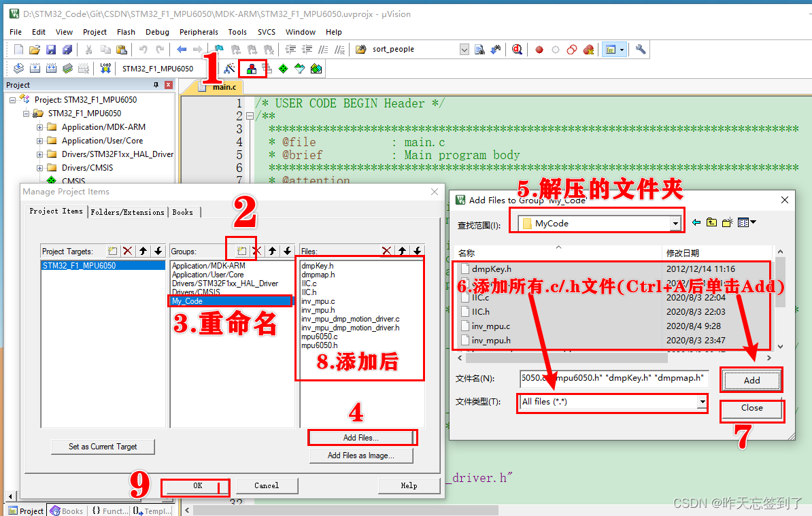
Task: Expand the Drivers/CMSIS folder
Action: (x=40, y=168)
